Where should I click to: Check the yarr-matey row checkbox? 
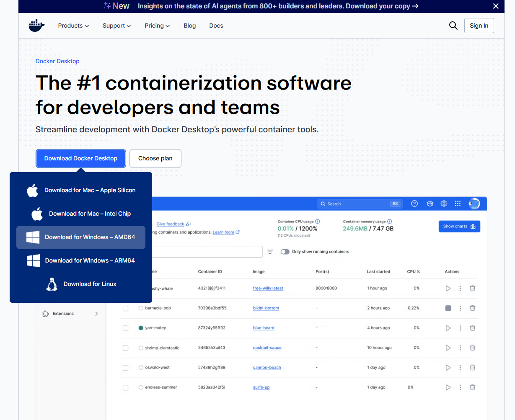[125, 328]
